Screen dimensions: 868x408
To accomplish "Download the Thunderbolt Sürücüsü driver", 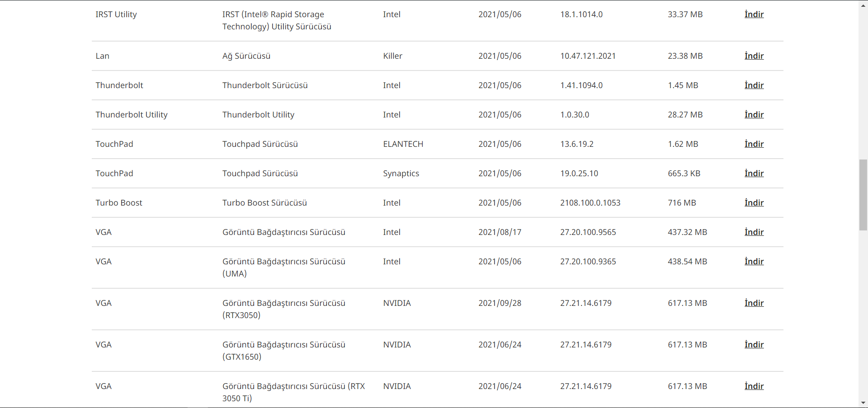I will coord(754,85).
